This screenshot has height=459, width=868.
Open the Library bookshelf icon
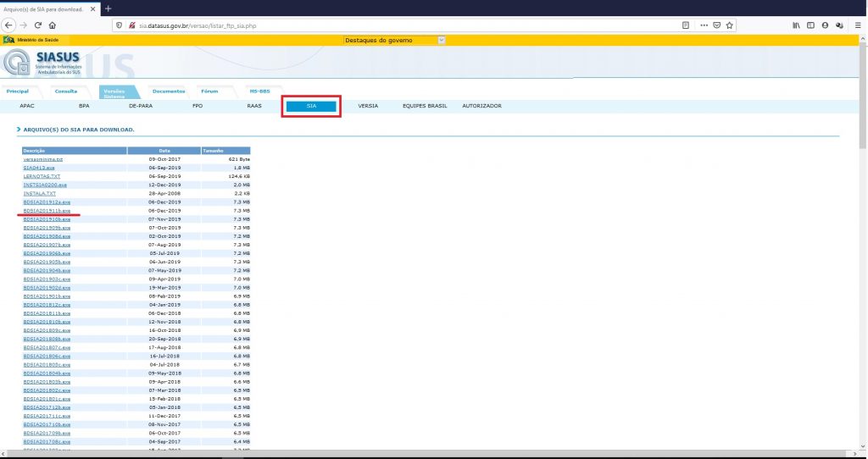click(796, 25)
